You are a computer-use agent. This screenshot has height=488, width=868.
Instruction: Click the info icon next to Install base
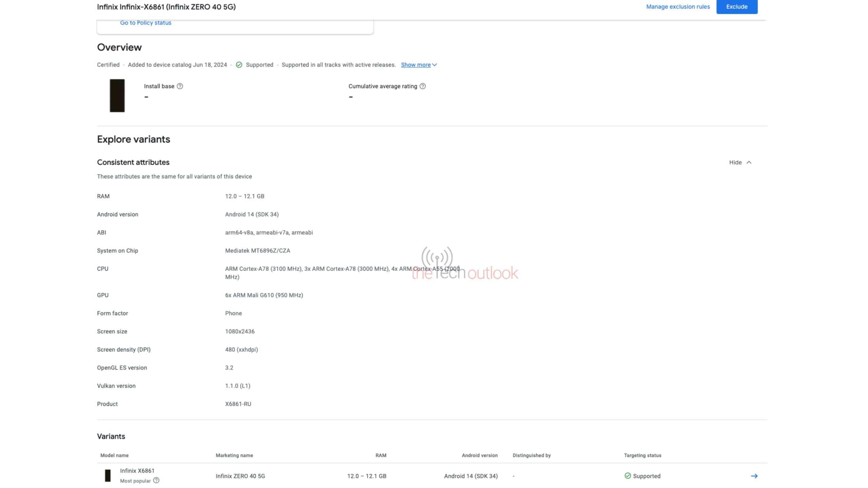click(179, 86)
